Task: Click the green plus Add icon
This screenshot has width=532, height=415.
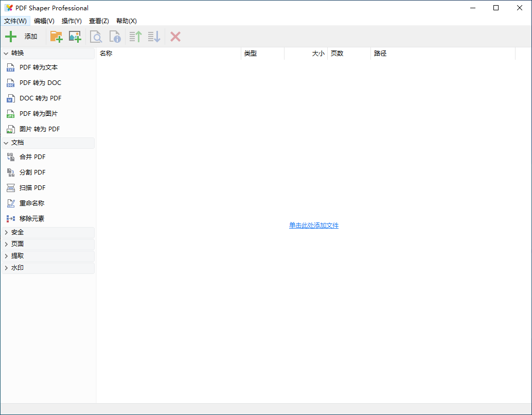Action: coord(11,37)
